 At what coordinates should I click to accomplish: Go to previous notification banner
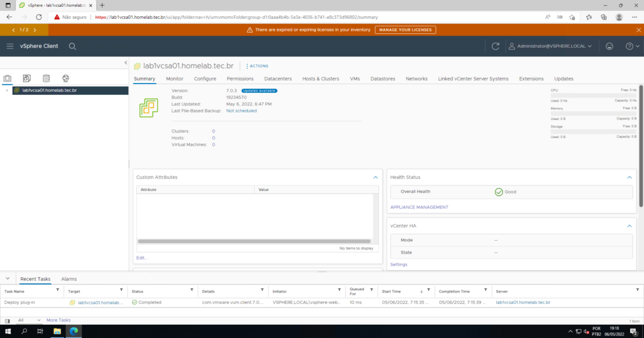point(14,30)
